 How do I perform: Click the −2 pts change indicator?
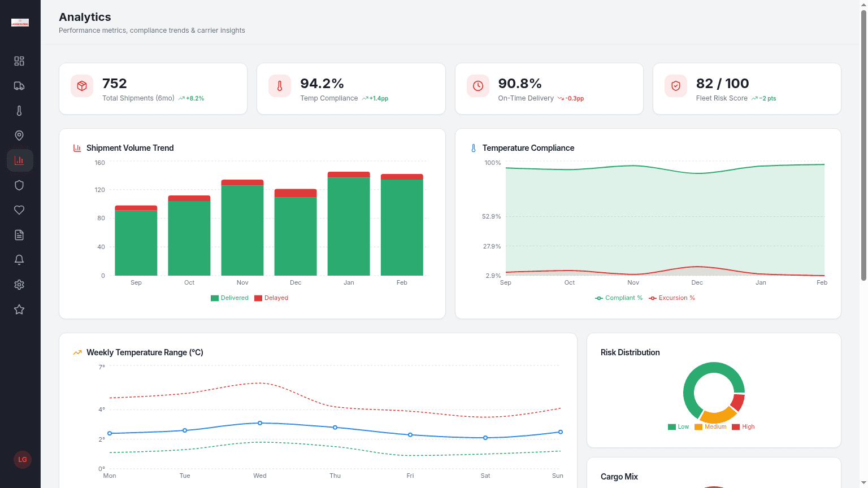point(764,98)
